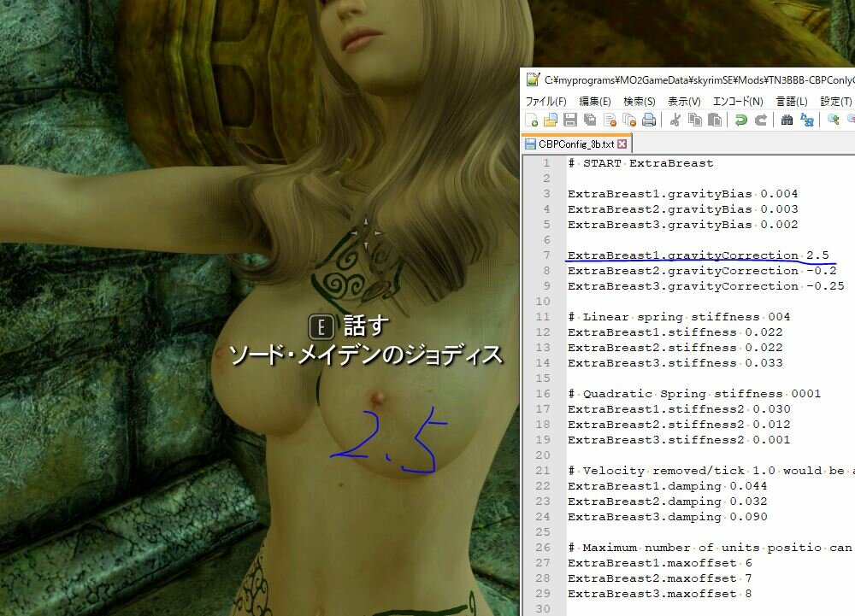
Task: Click the ExtraBreast3.stiffness 0.033 line
Action: tap(675, 363)
